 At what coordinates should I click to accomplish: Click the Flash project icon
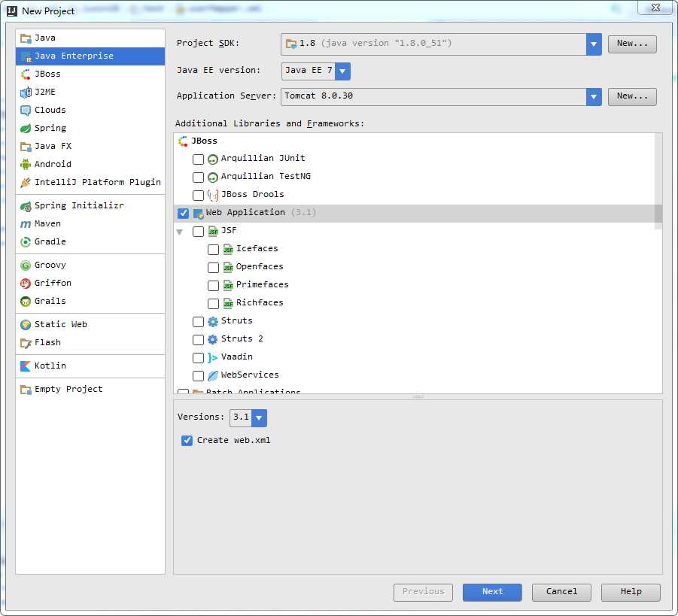click(26, 343)
